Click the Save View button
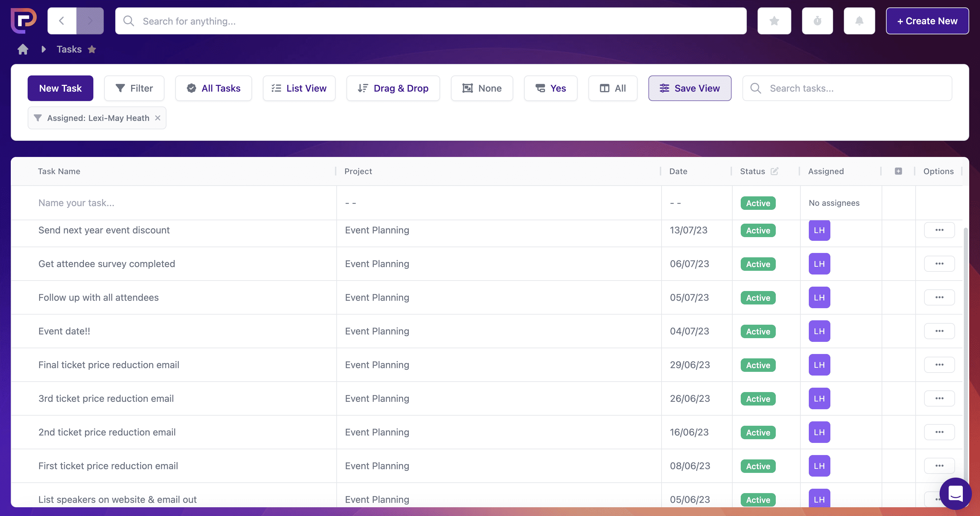980x516 pixels. [x=690, y=88]
